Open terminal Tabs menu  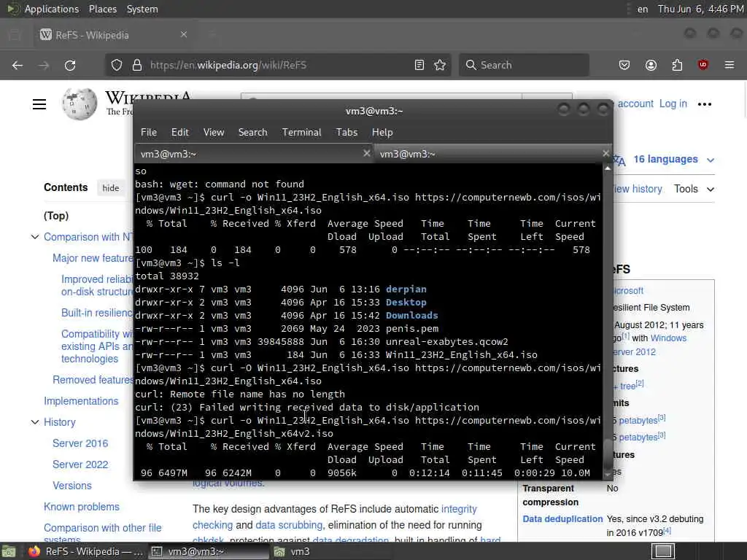(x=347, y=133)
